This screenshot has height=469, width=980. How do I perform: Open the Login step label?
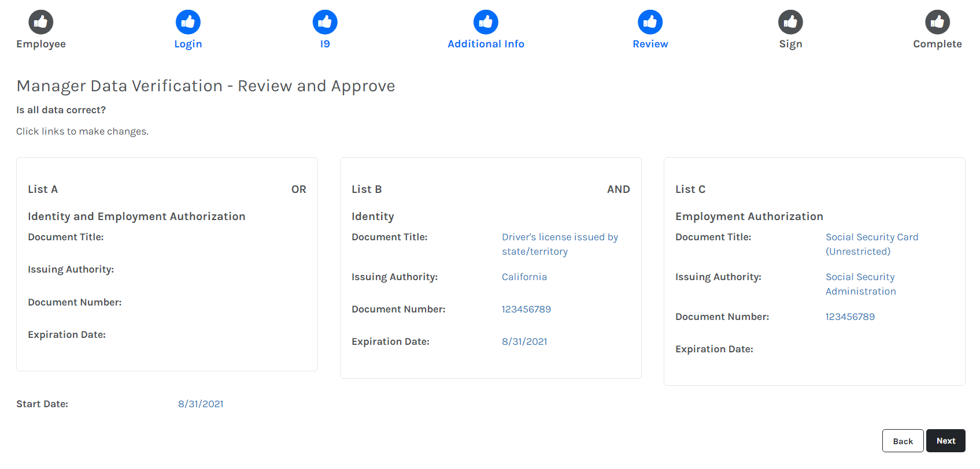tap(188, 44)
